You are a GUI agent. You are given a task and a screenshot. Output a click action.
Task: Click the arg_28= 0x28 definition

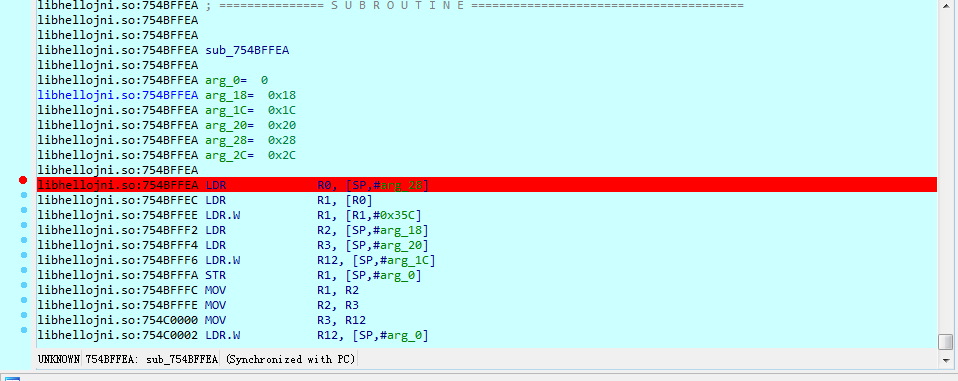coord(250,140)
